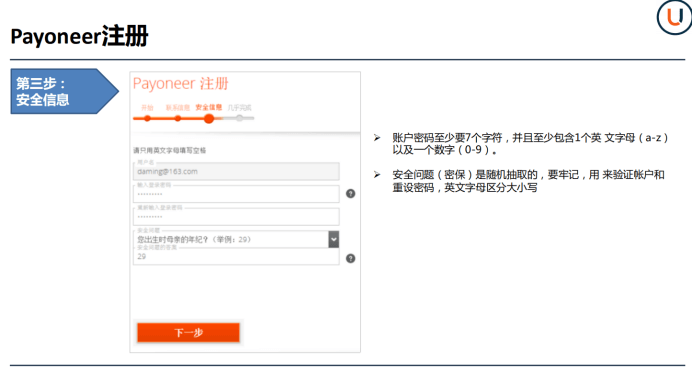Click the slide title Payoneer注册
Image resolution: width=693 pixels, height=371 pixels.
(79, 36)
